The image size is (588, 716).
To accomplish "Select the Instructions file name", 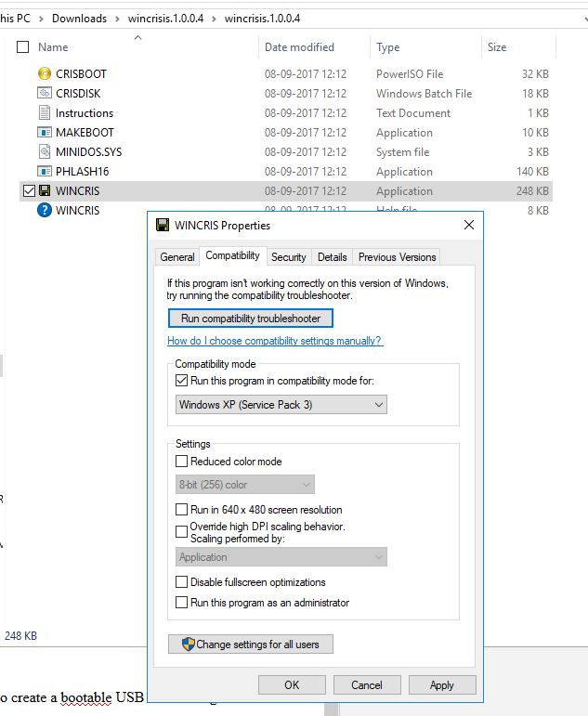I will tap(85, 112).
